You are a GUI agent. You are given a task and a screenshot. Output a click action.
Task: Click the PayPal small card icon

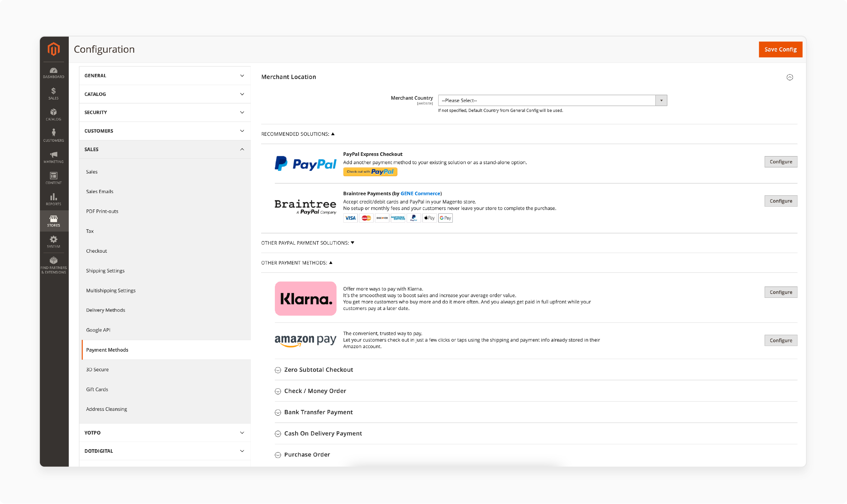click(x=414, y=218)
